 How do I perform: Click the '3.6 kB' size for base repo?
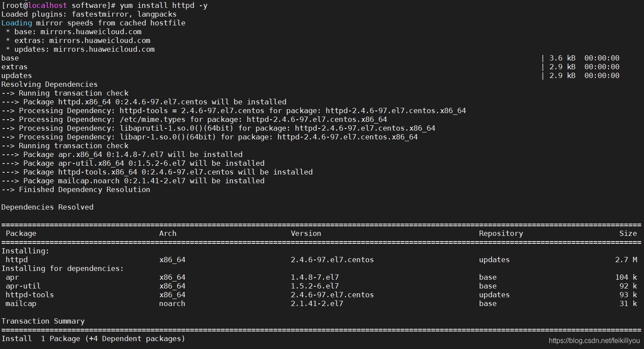pos(562,58)
